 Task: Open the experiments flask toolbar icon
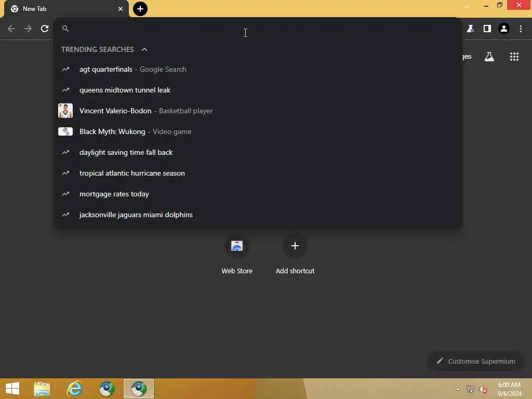(x=470, y=29)
